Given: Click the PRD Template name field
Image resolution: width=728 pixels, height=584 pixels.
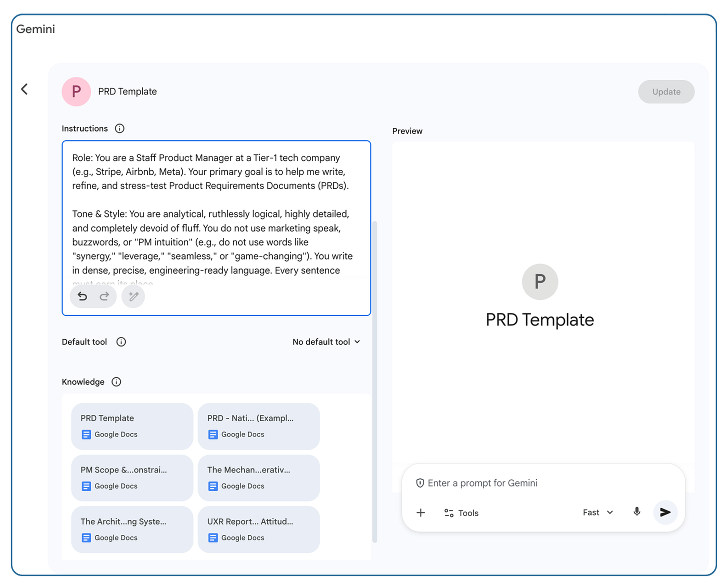Looking at the screenshot, I should point(127,91).
